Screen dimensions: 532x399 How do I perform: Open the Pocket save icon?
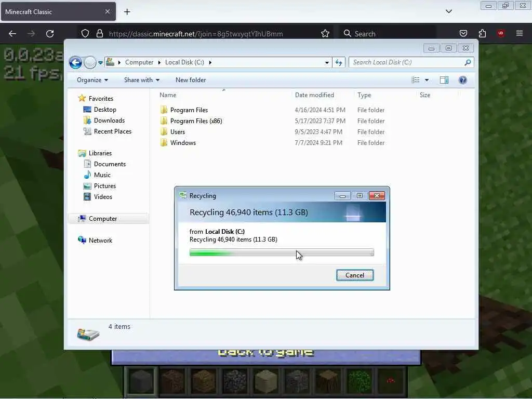[x=463, y=33]
